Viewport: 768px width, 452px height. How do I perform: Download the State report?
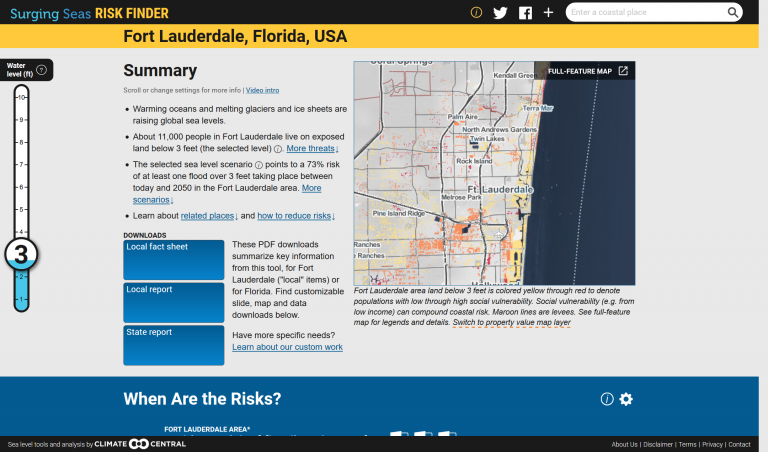[x=173, y=345]
